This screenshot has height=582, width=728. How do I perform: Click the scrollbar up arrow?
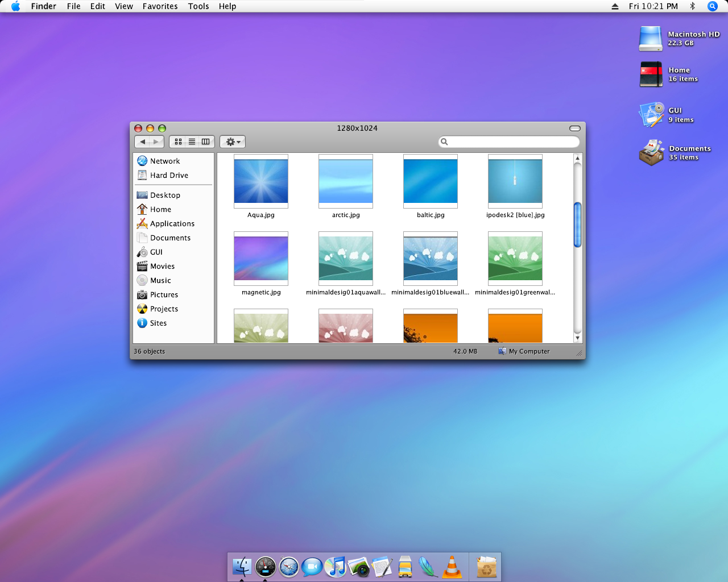(577, 158)
